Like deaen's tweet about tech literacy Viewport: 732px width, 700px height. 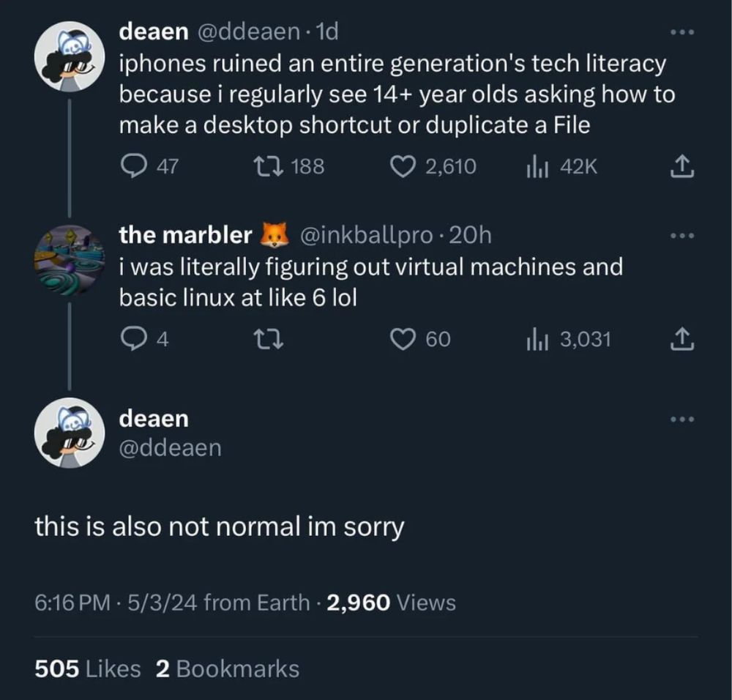tap(403, 166)
